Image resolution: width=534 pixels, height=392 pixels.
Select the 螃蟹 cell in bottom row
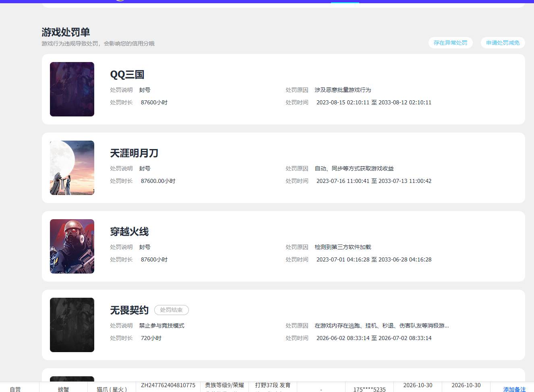pos(63,389)
